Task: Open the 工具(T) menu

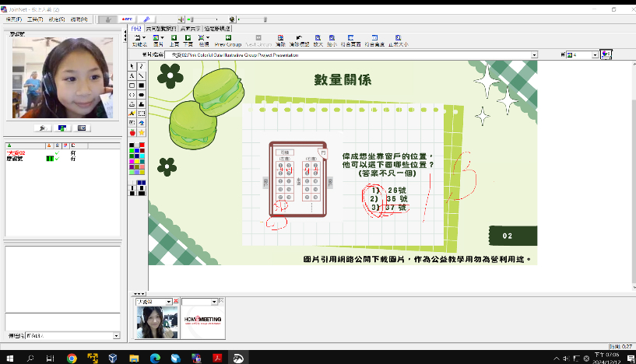Action: coord(34,18)
